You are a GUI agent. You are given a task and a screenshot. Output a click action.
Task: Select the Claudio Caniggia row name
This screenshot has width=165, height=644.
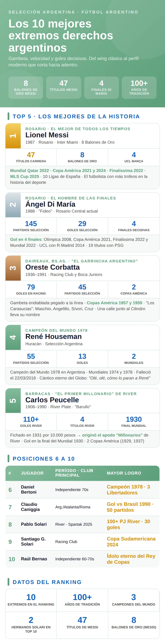click(x=30, y=507)
